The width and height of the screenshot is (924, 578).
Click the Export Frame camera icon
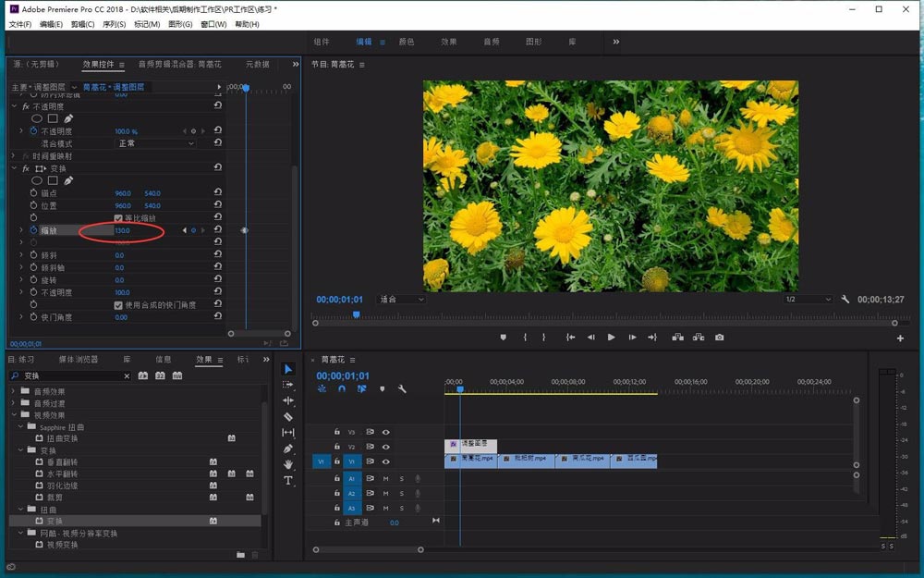click(719, 338)
